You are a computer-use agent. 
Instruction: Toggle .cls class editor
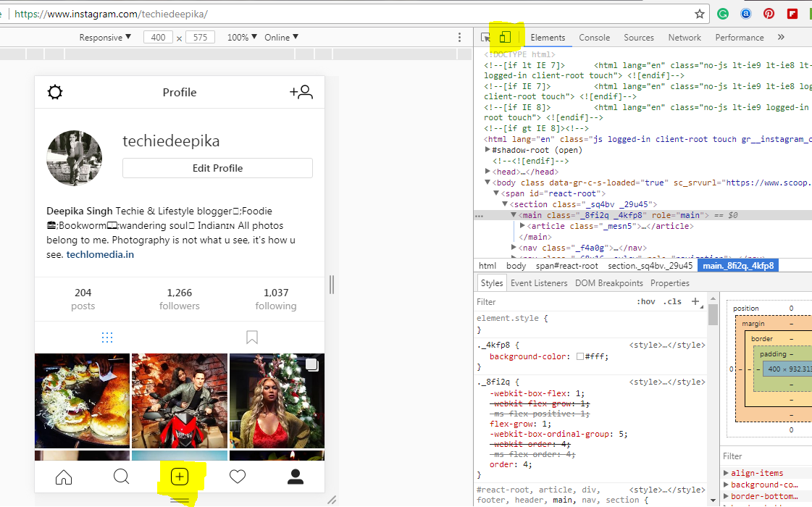(x=672, y=301)
